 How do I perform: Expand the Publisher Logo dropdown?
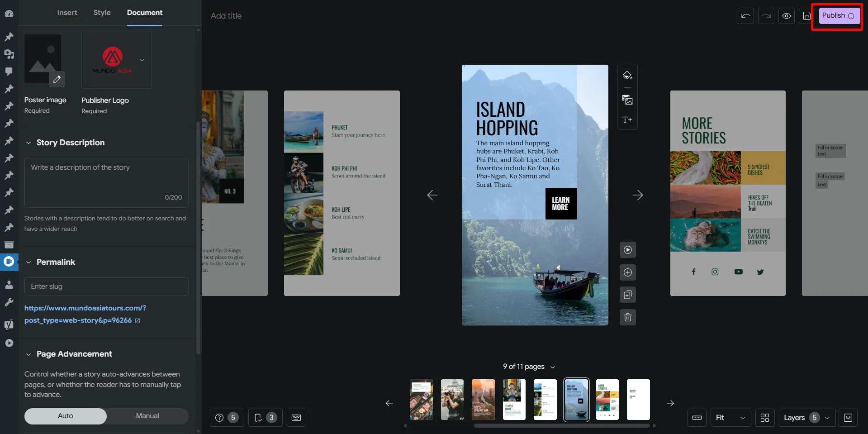click(142, 59)
